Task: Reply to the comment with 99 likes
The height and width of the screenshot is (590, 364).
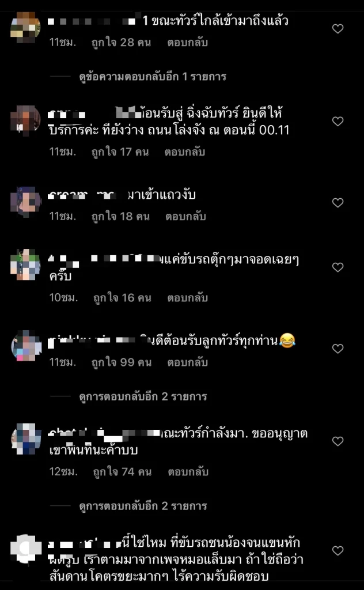Action: tap(187, 362)
